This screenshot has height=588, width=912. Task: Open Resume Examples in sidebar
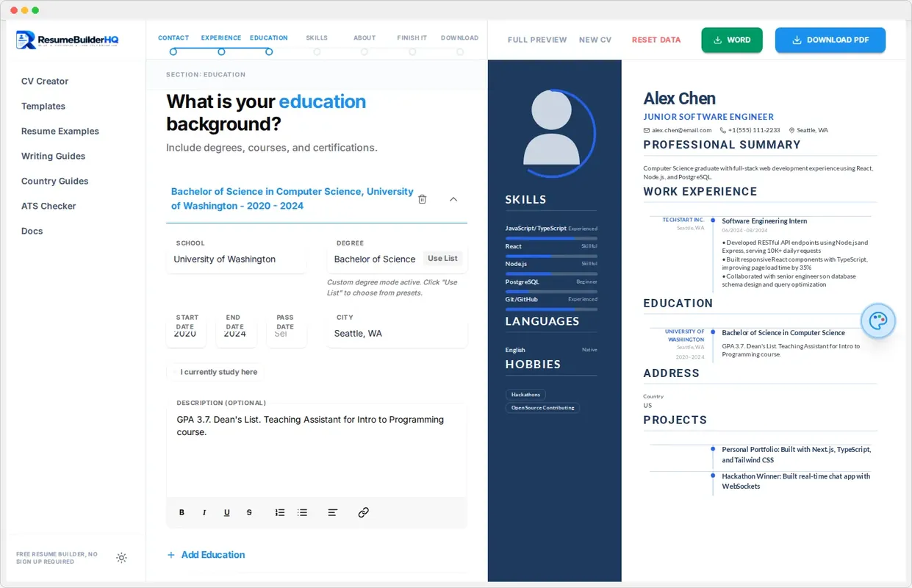tap(60, 132)
